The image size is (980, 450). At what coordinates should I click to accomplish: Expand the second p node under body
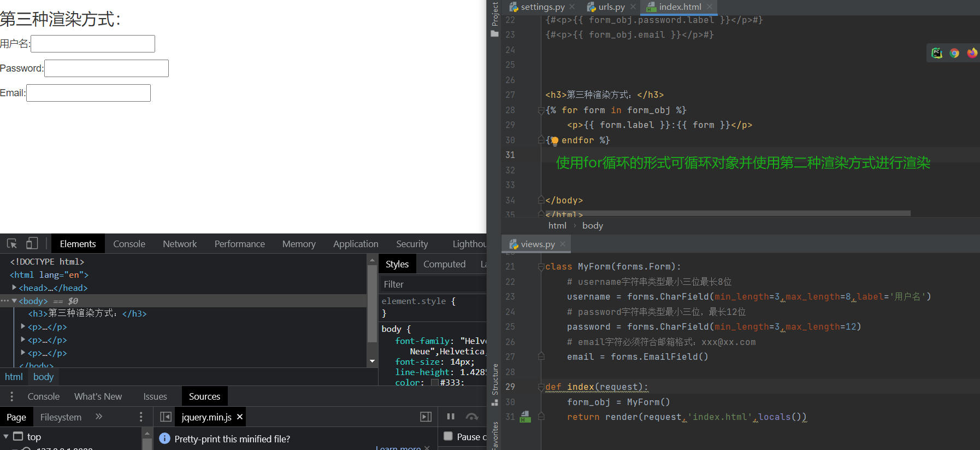click(23, 340)
